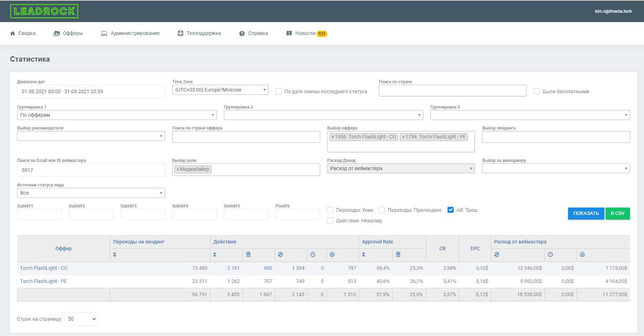Screen dimensions: 644x336
Task: Sort by approved check column under Действия
Action: [x=332, y=255]
